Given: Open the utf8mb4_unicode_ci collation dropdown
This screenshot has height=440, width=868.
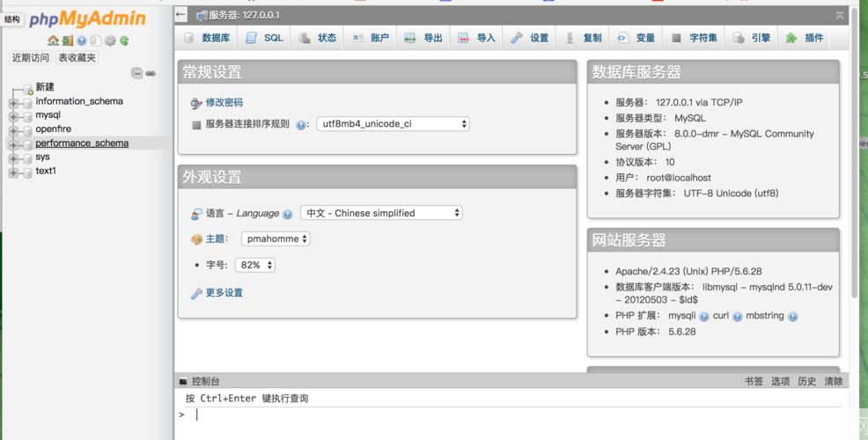Looking at the screenshot, I should click(x=393, y=124).
